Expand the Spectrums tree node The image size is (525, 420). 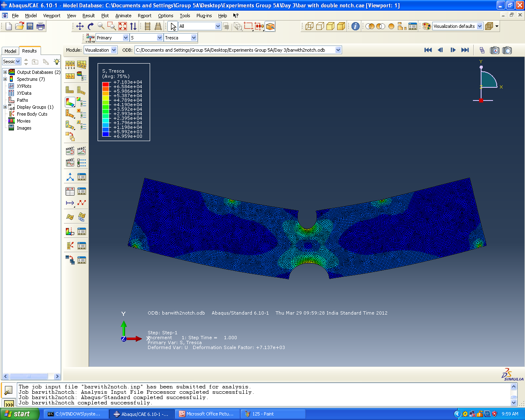click(5, 79)
